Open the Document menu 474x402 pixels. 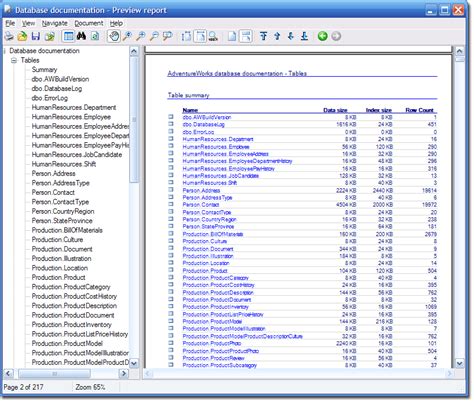89,23
